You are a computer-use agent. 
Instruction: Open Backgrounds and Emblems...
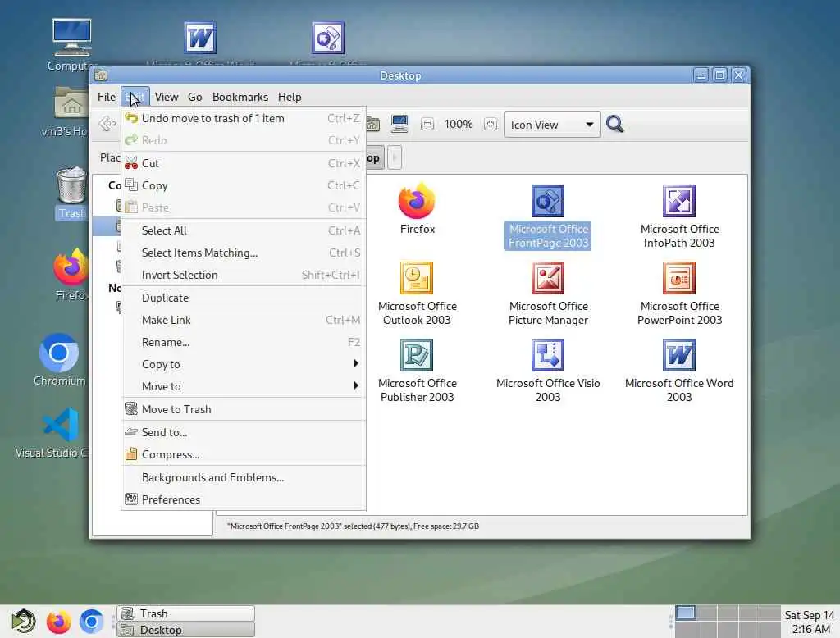tap(244, 477)
